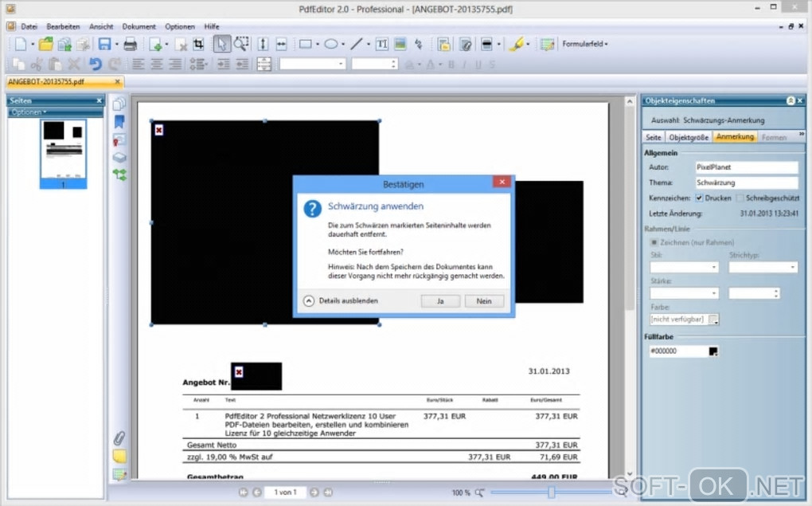The image size is (812, 506).
Task: Toggle Zeichnen (nur Rahmen) checkbox
Action: [654, 242]
